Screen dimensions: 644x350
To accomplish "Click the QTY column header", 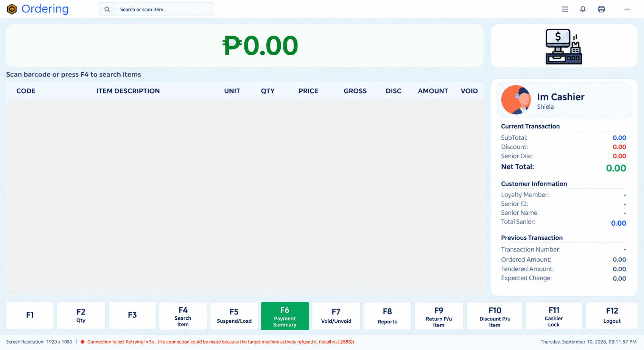I will pyautogui.click(x=268, y=91).
